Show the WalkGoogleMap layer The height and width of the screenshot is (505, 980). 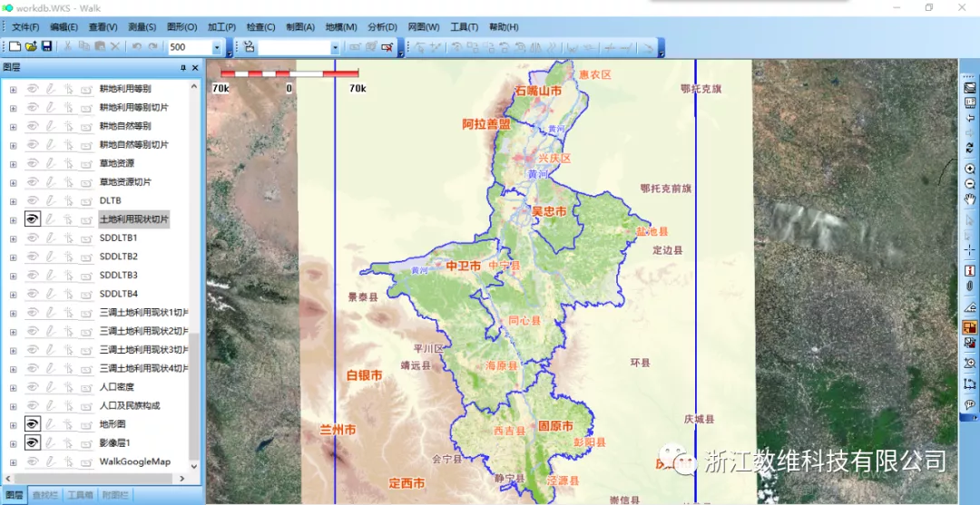point(33,461)
